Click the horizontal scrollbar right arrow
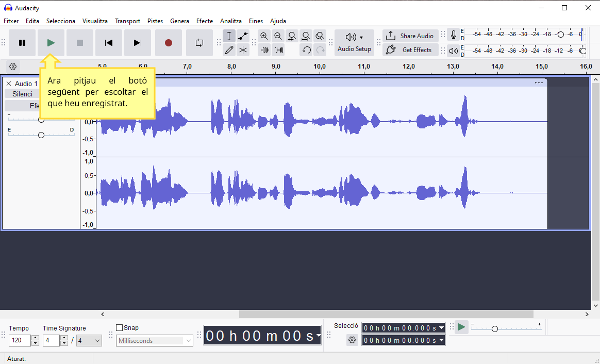The image size is (600, 364). 587,314
